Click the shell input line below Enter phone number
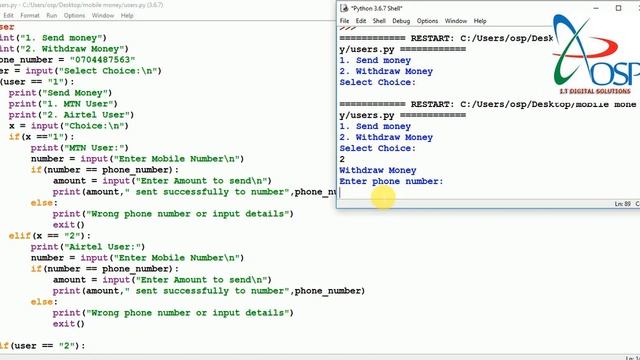Screen dimensions: 640x360 [489, 193]
